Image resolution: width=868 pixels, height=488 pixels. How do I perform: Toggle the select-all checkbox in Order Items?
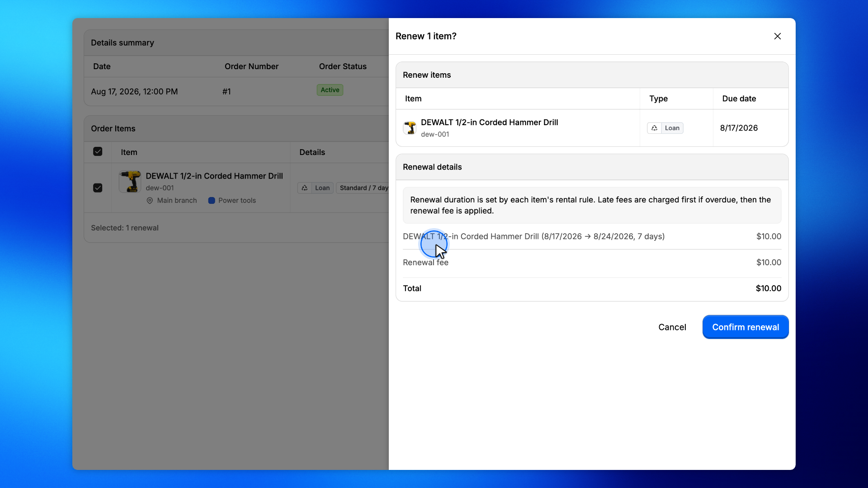tap(98, 152)
